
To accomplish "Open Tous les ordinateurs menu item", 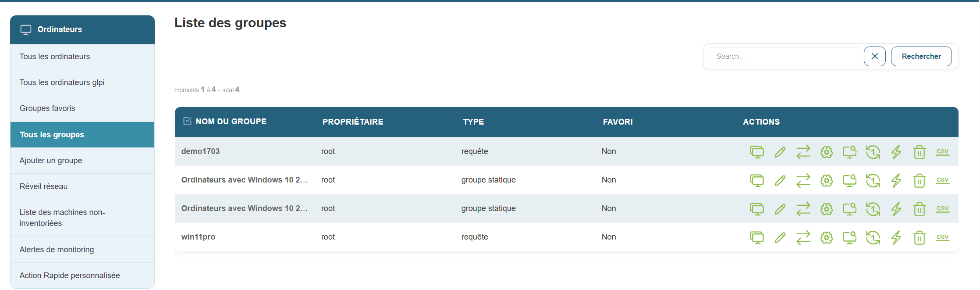I will 55,57.
